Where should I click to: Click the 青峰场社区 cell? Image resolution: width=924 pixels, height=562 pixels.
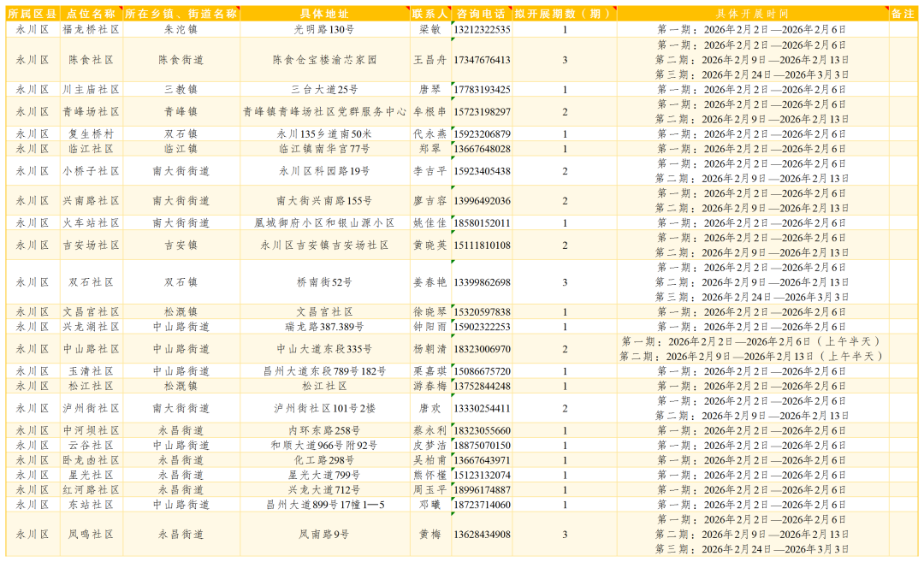coord(91,111)
